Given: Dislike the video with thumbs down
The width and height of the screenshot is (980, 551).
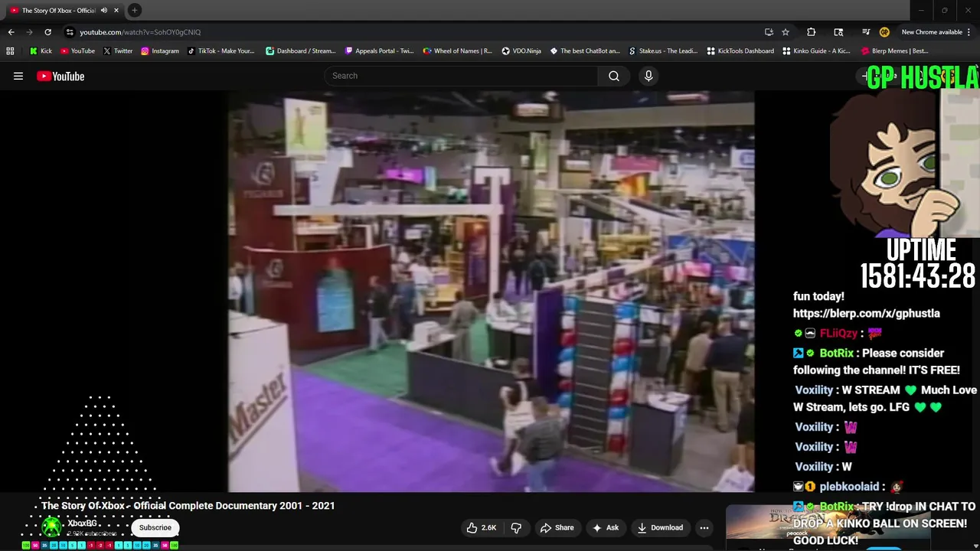Looking at the screenshot, I should [517, 527].
